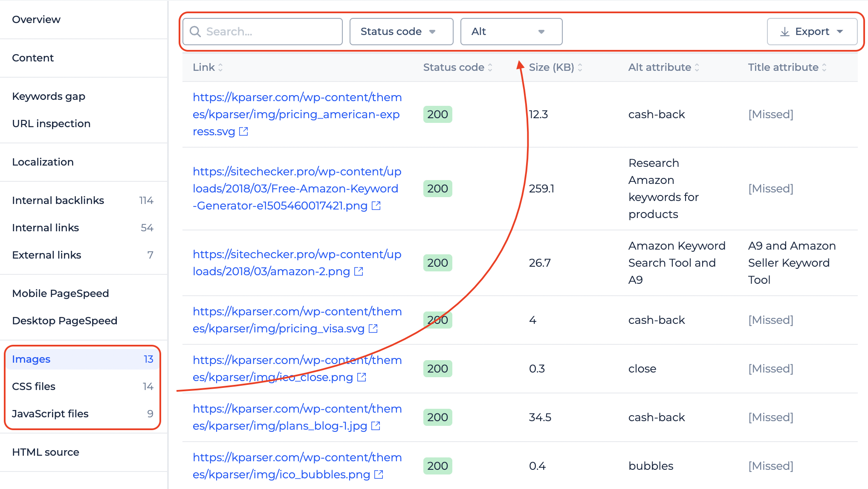Click alt text 'Research Amazon keywords for products'

point(664,189)
